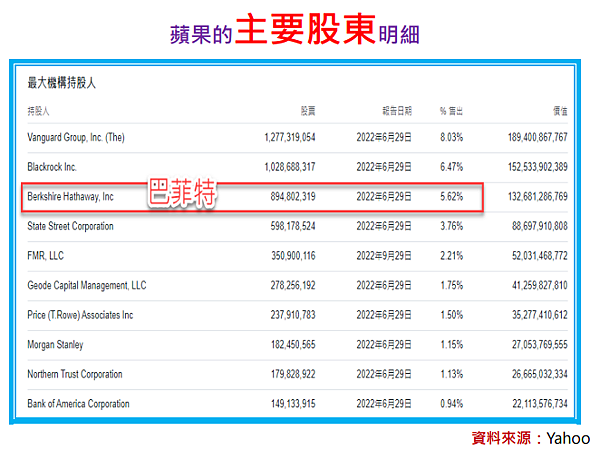Select Bank of America value 22,113,576,734
This screenshot has height=450, width=600.
click(540, 404)
